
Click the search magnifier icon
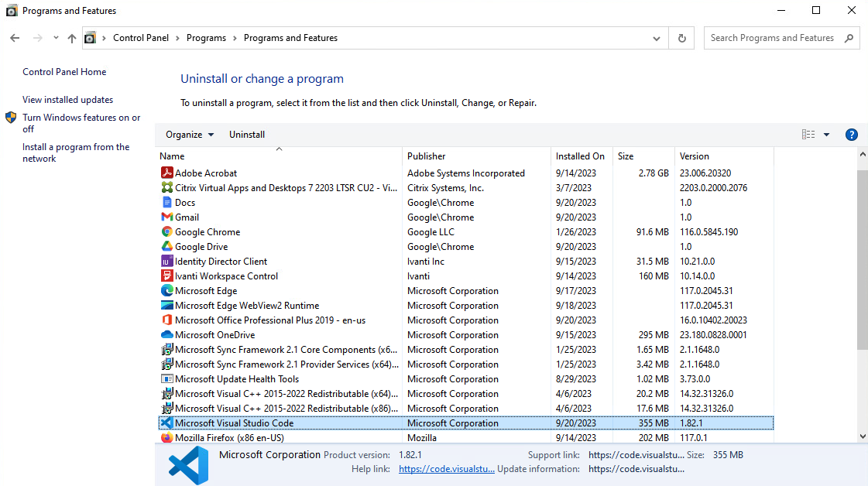click(849, 38)
